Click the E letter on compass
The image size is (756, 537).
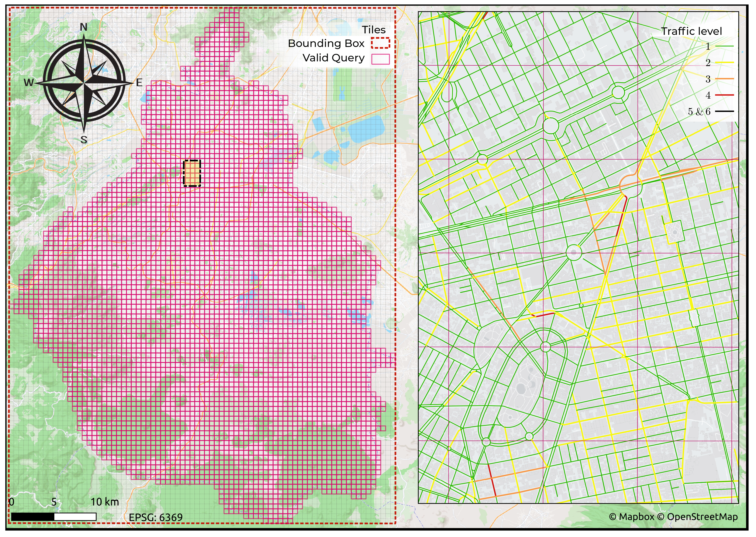pos(139,83)
